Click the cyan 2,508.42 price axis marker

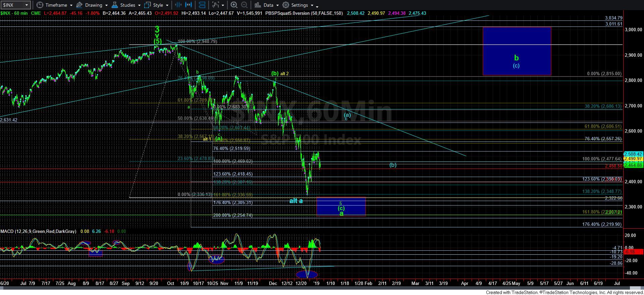click(633, 154)
